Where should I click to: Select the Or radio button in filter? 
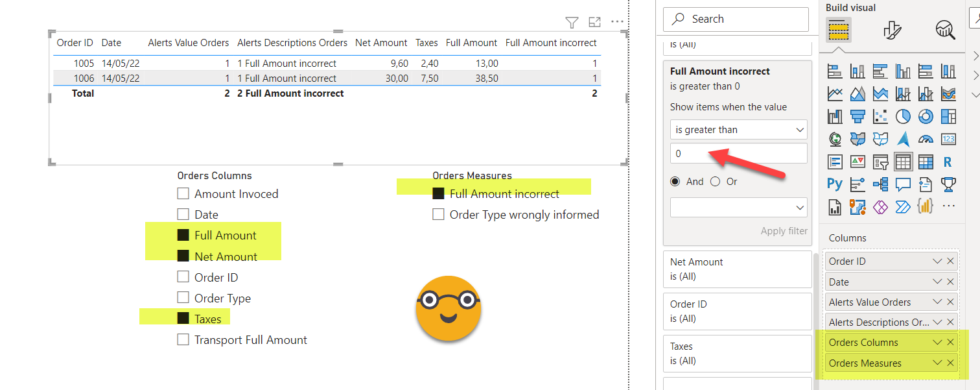pyautogui.click(x=716, y=182)
